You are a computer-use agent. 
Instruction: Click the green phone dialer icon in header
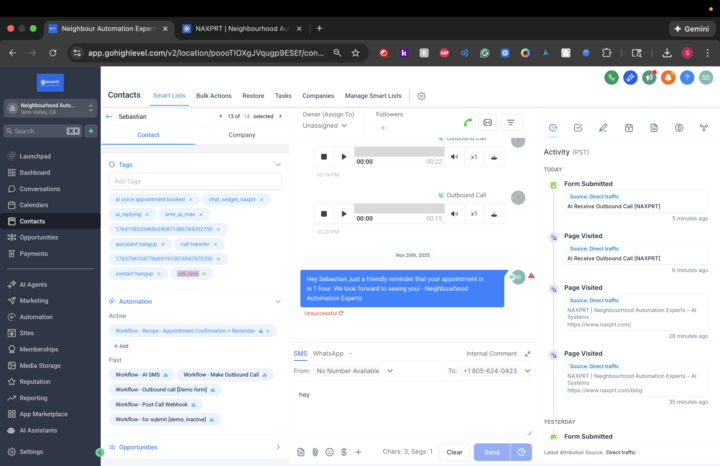click(x=611, y=78)
